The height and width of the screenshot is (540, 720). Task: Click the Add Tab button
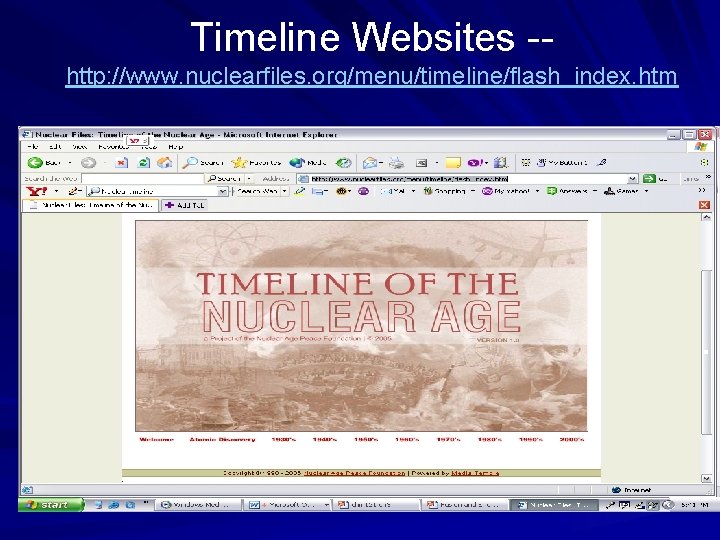[184, 205]
